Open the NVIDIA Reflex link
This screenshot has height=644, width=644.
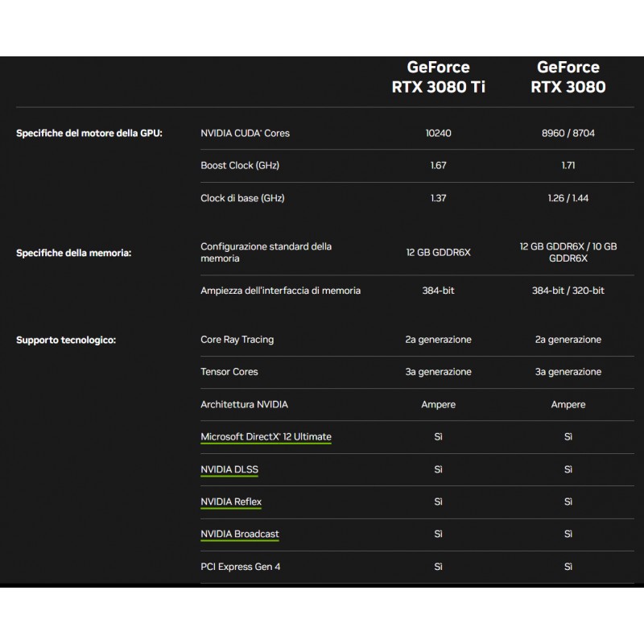(231, 502)
